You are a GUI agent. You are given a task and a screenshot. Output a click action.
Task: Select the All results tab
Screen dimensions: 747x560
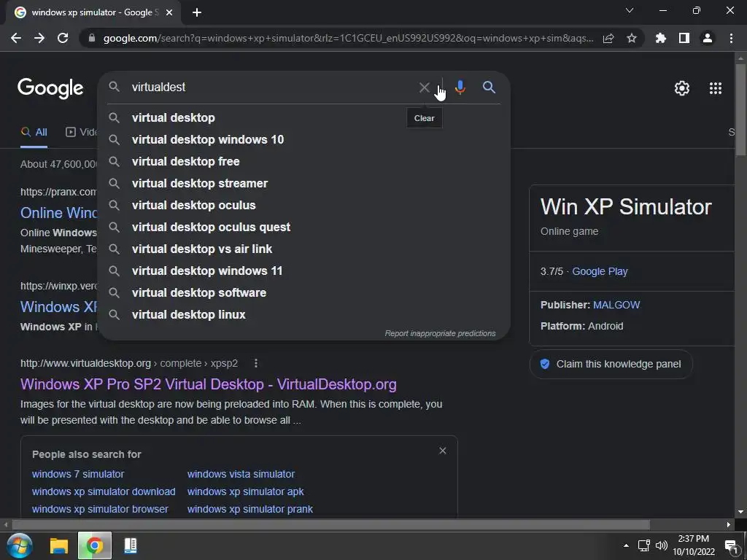(34, 133)
